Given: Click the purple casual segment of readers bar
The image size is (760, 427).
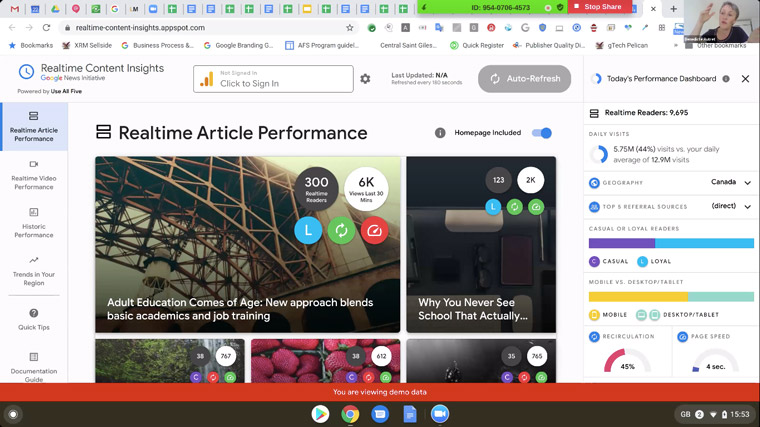Looking at the screenshot, I should [x=622, y=243].
